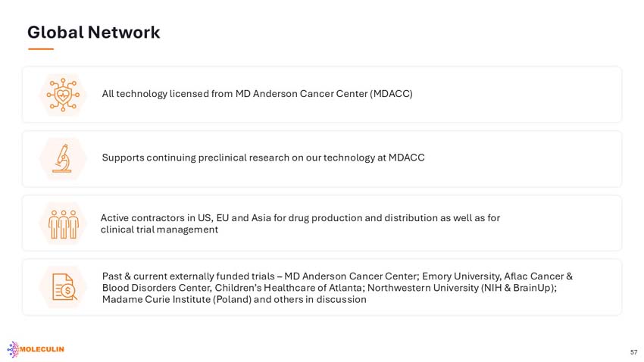Click the externally funded trials paragraph first line
Viewport: 644px width, 362px height.
click(337, 276)
